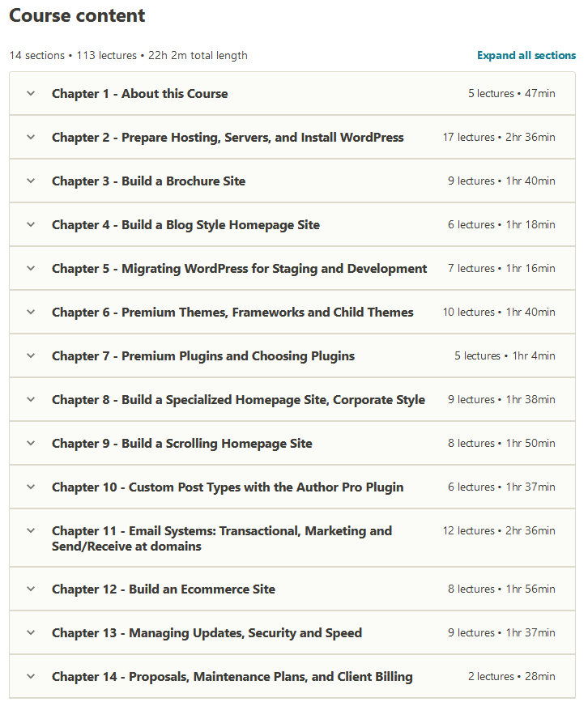Expand Chapter 10 chevron arrow
This screenshot has height=702, width=588.
click(31, 487)
